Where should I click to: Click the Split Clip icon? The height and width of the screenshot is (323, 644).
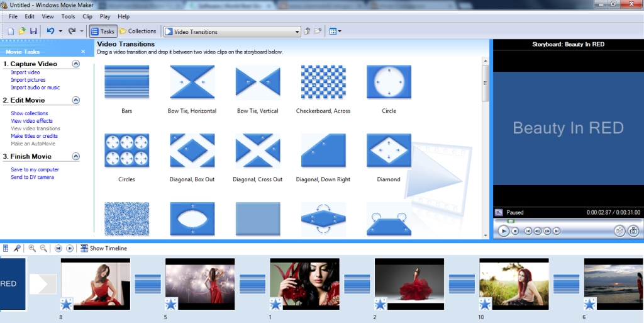click(x=619, y=231)
